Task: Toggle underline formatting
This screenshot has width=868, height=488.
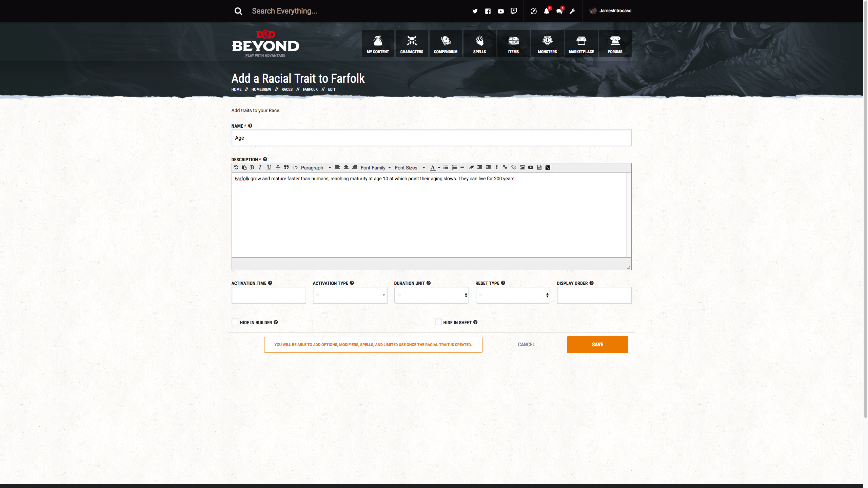Action: coord(269,167)
